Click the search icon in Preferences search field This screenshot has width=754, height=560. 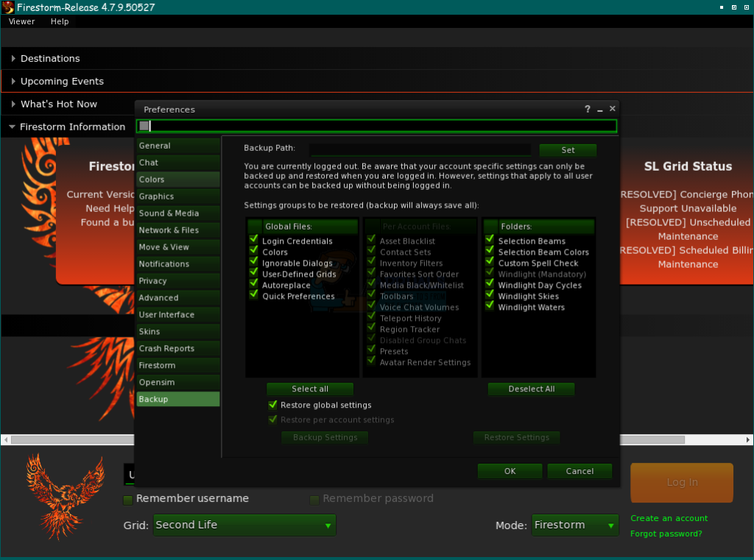coord(144,126)
